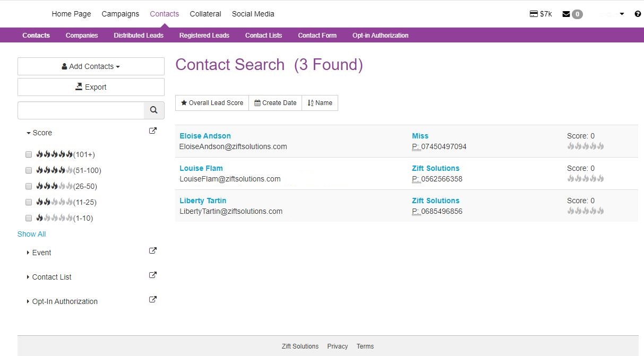Open the Campaigns menu
This screenshot has width=644, height=356.
pos(120,14)
